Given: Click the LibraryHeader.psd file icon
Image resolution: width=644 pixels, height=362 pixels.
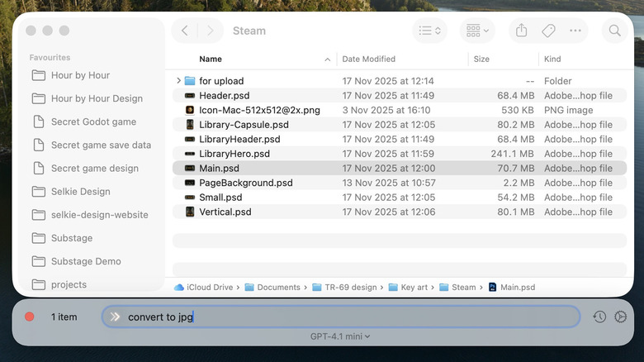Looking at the screenshot, I should (x=190, y=139).
